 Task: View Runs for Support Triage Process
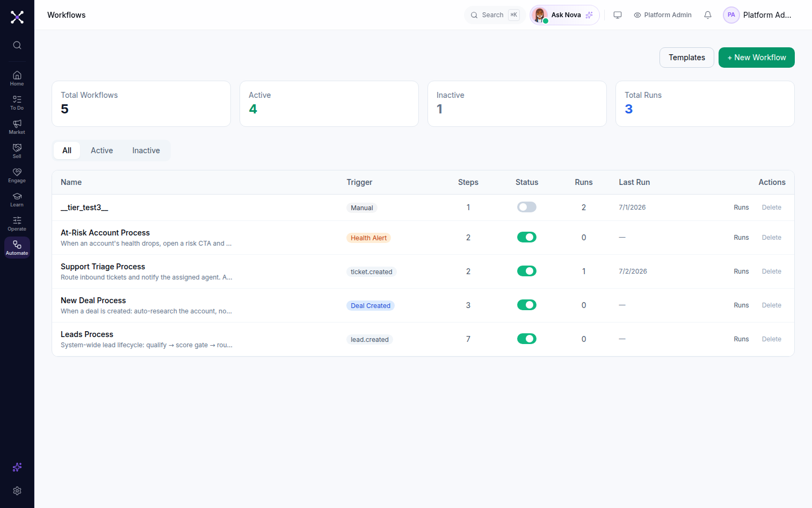pos(741,271)
